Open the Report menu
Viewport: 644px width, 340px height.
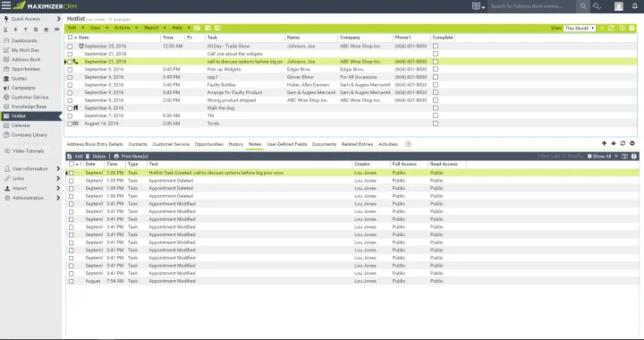coord(155,28)
